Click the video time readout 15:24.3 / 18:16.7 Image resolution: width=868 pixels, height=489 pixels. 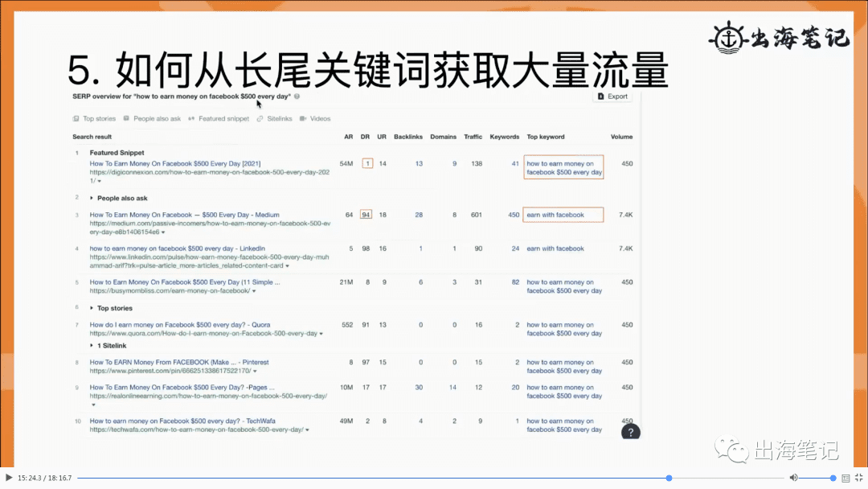click(x=45, y=478)
